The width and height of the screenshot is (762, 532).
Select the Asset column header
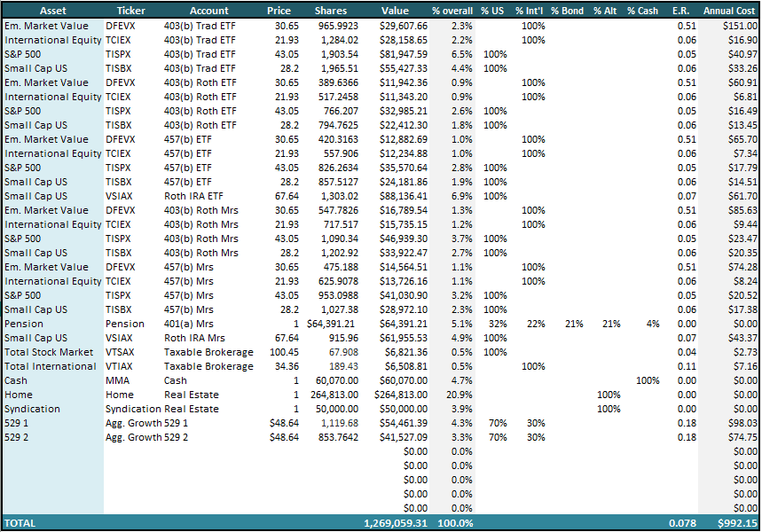point(53,11)
